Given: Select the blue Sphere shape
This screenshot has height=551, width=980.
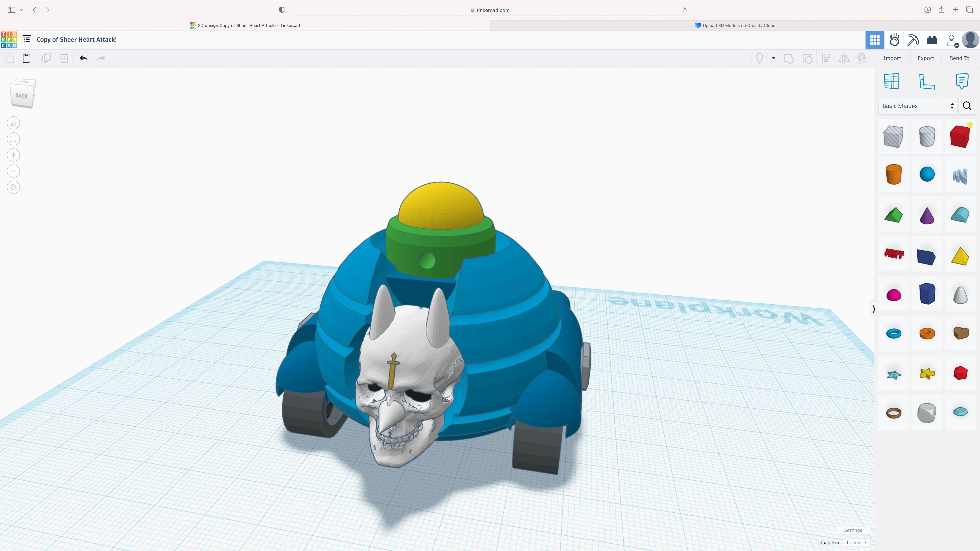Looking at the screenshot, I should [x=927, y=174].
